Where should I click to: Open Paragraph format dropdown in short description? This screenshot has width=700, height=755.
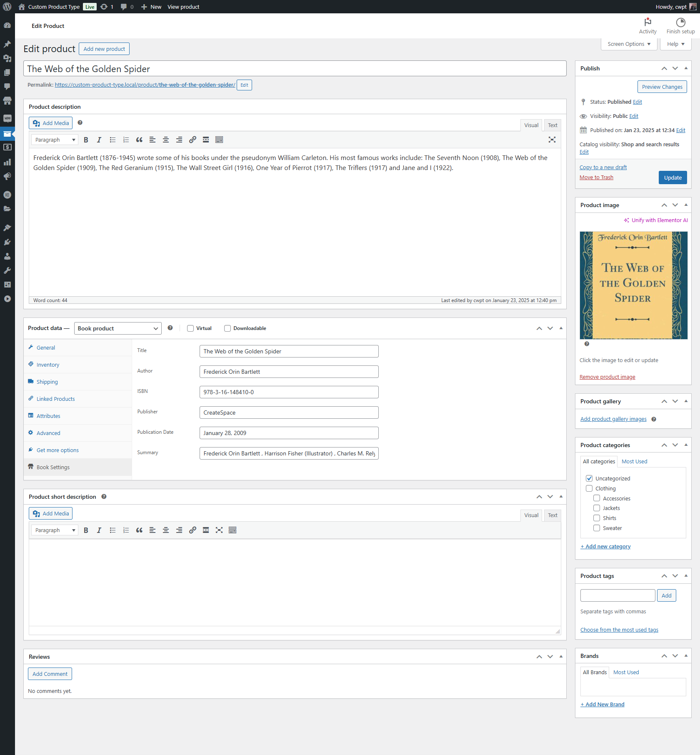coord(55,530)
